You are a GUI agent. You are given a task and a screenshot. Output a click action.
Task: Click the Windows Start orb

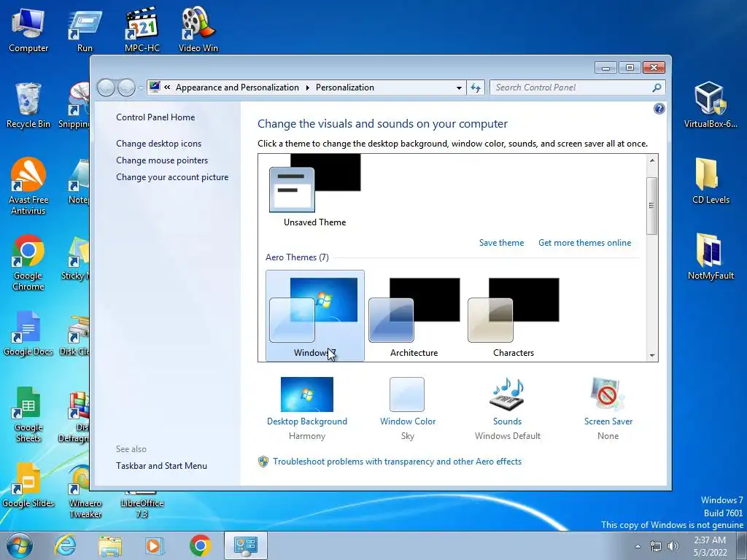(20, 545)
